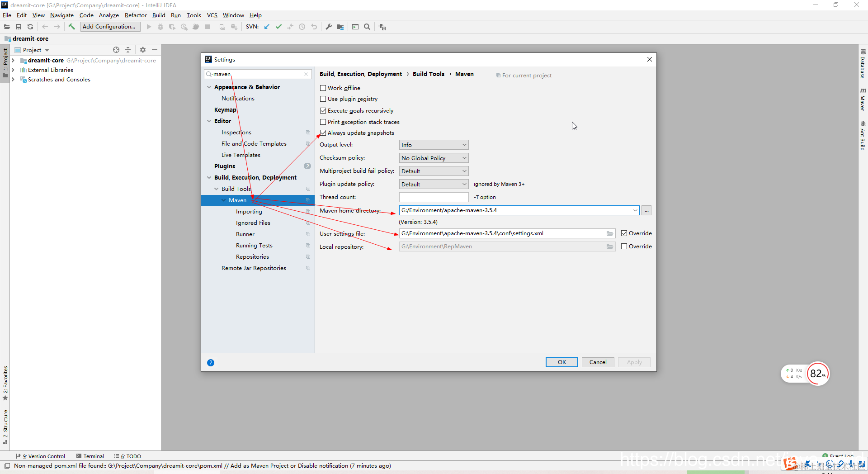Collapse the Editor settings tree node
The width and height of the screenshot is (868, 474).
(x=209, y=121)
